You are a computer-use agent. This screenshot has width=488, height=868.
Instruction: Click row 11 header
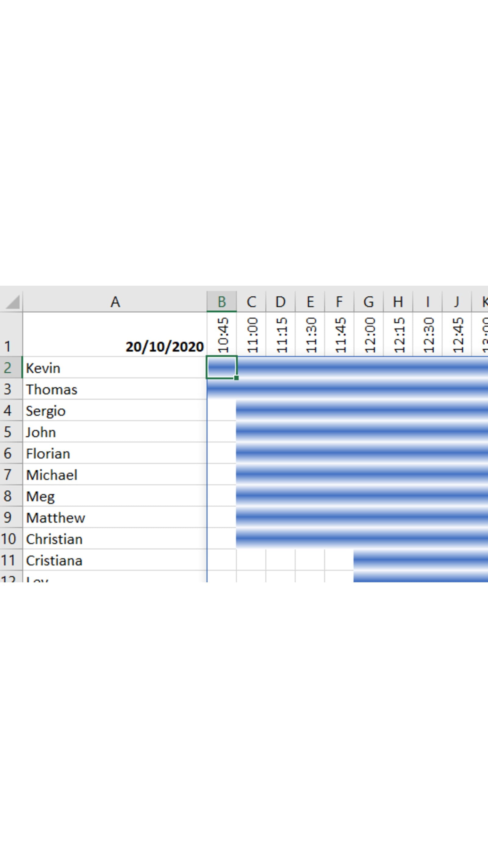(x=8, y=560)
